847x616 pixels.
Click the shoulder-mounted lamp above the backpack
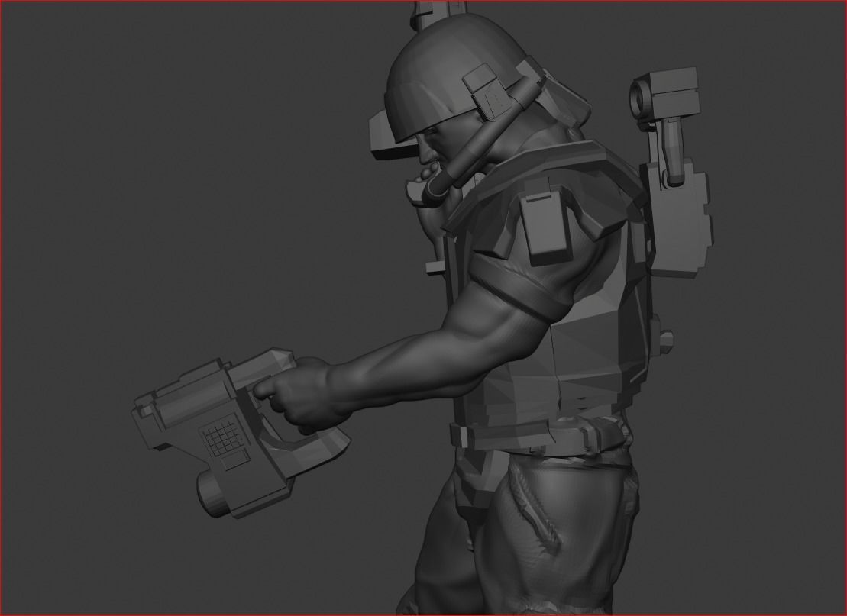pos(664,93)
